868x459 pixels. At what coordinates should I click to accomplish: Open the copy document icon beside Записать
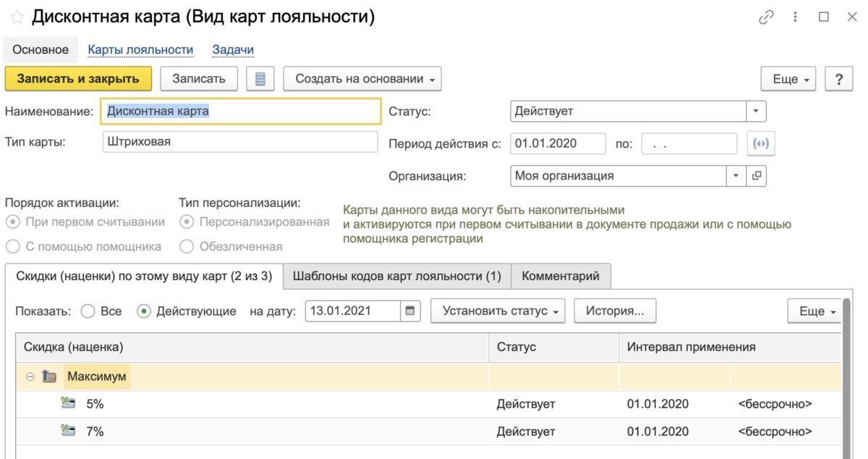261,78
